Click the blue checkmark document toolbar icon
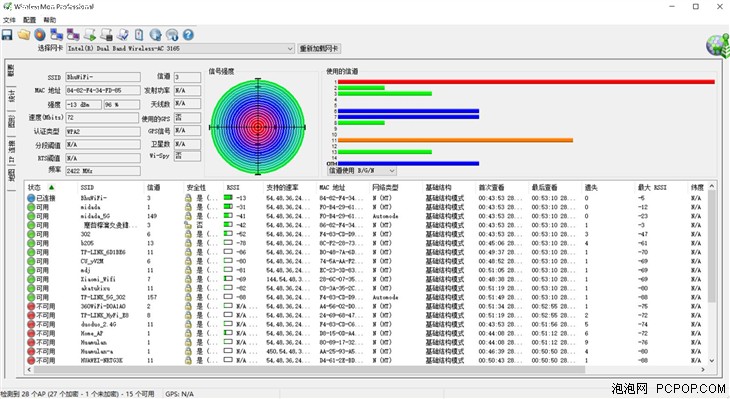Viewport: 730px width, 399px height. (123, 34)
